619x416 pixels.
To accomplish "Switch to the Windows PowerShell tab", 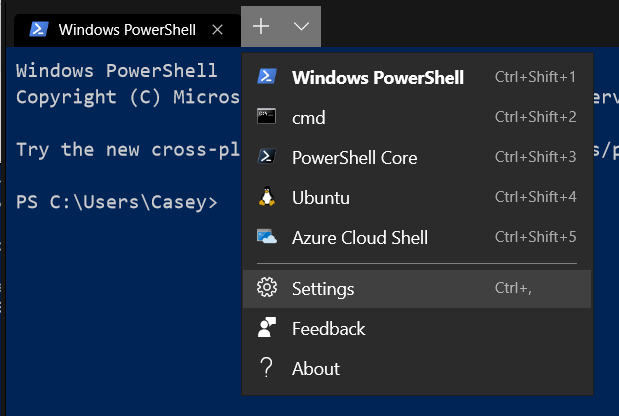I will [116, 28].
